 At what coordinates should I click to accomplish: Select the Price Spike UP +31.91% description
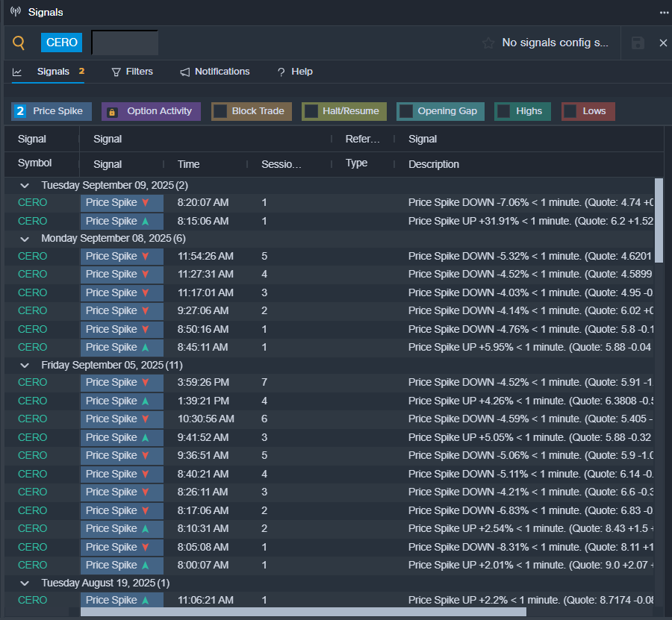tap(531, 222)
